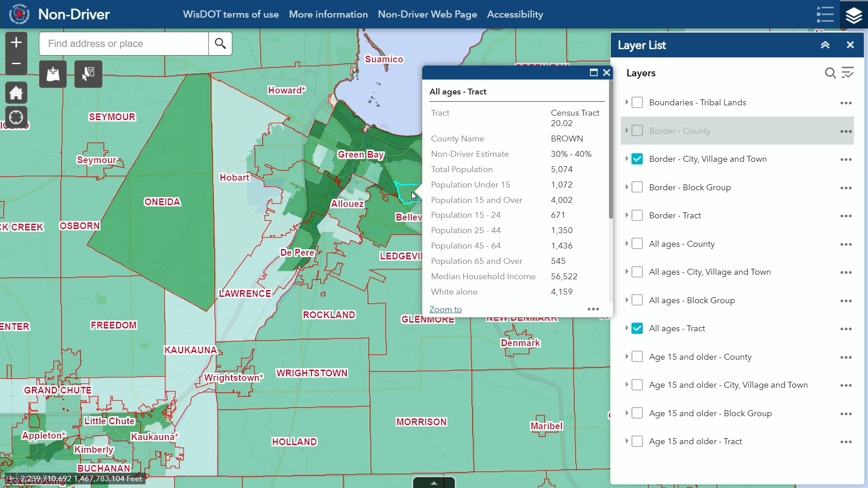868x488 pixels.
Task: Open the More information menu item
Action: [x=328, y=14]
